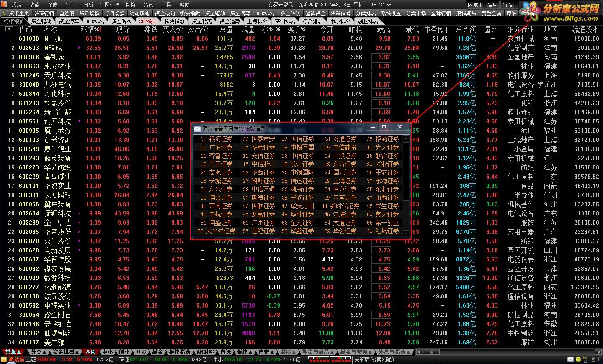Switch to the 创业排名 sub-tab
This screenshot has width=603, height=364.
coord(368,21)
